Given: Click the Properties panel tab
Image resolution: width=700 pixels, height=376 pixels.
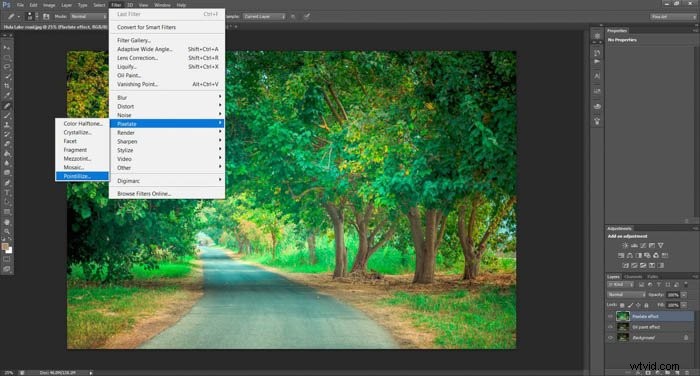Looking at the screenshot, I should point(617,31).
